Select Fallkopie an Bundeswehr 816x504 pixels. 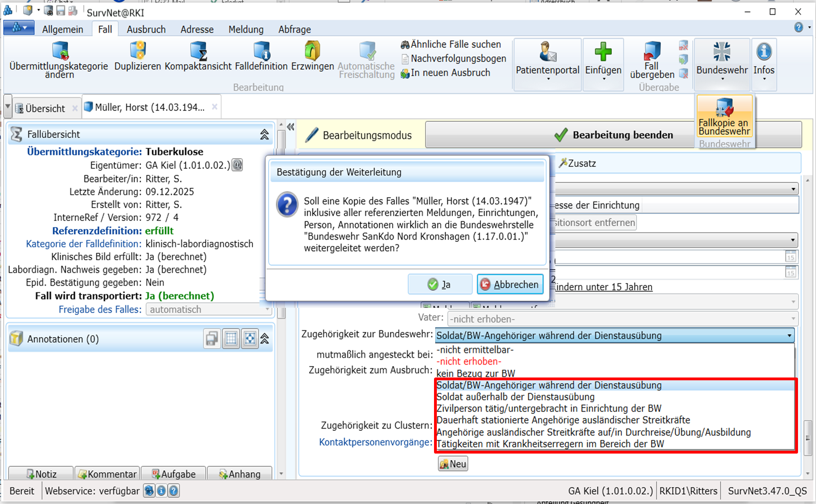point(724,116)
